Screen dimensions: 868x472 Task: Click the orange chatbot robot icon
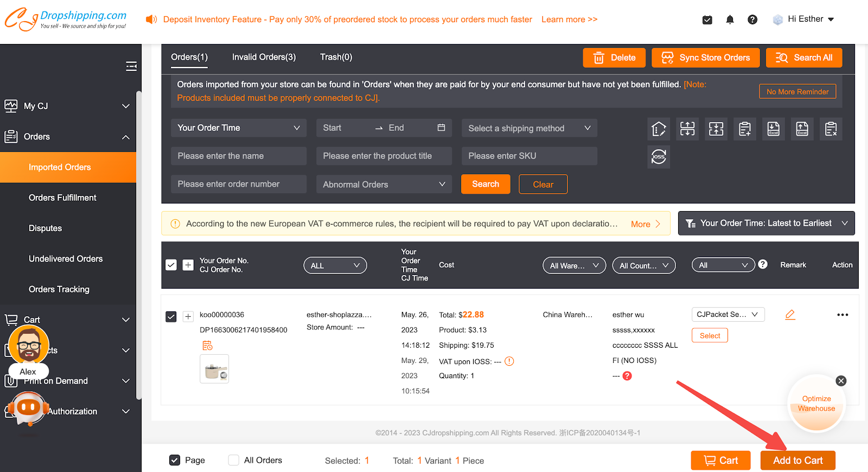coord(29,408)
